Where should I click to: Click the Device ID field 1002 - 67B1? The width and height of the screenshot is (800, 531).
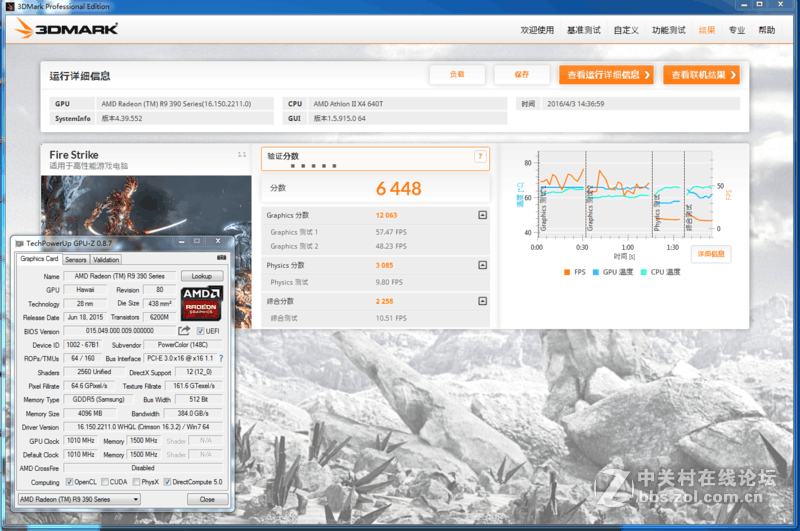point(83,345)
